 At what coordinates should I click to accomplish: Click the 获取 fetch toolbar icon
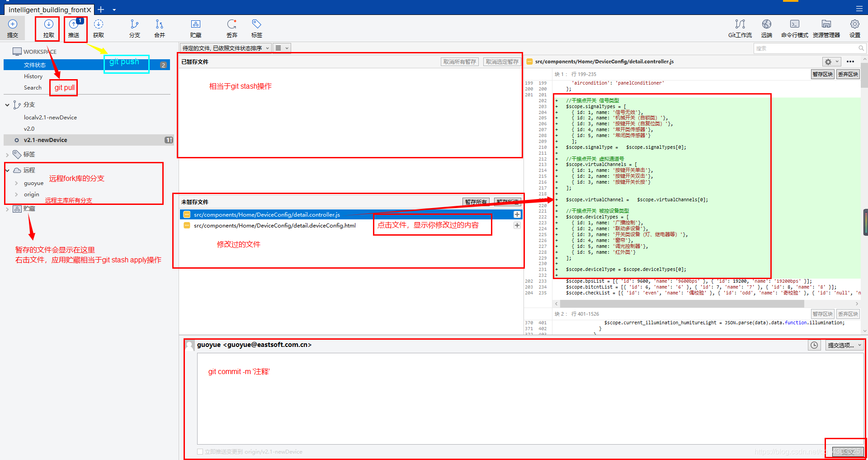99,28
